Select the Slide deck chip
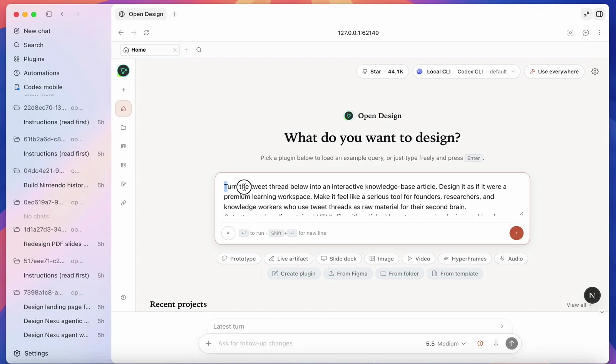 coord(339,259)
